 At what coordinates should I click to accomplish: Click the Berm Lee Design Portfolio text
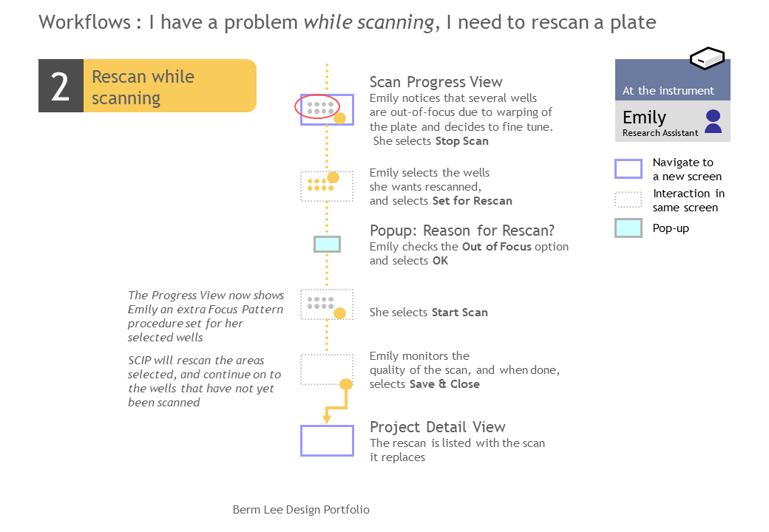pyautogui.click(x=301, y=510)
